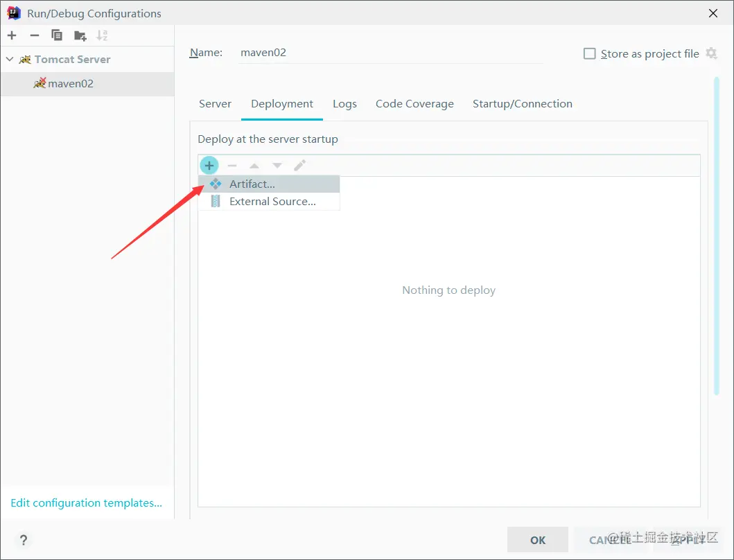Enable Store as project file checkbox

(x=589, y=54)
